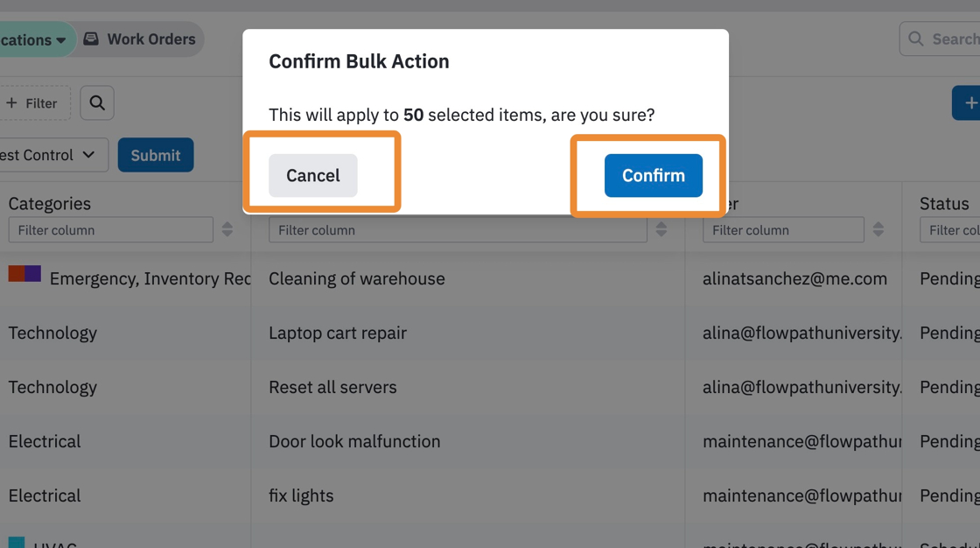Sort the requester column with arrows
980x548 pixels.
pyautogui.click(x=878, y=229)
